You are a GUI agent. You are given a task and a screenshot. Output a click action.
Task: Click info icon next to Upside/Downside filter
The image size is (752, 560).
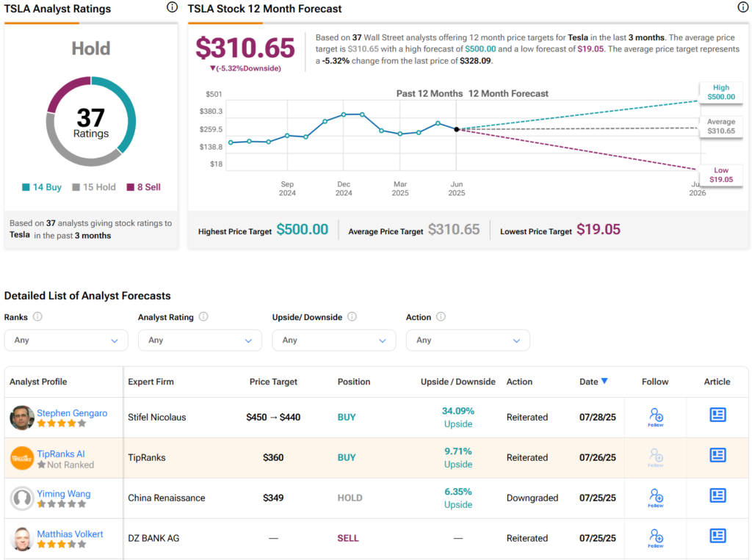tap(352, 317)
